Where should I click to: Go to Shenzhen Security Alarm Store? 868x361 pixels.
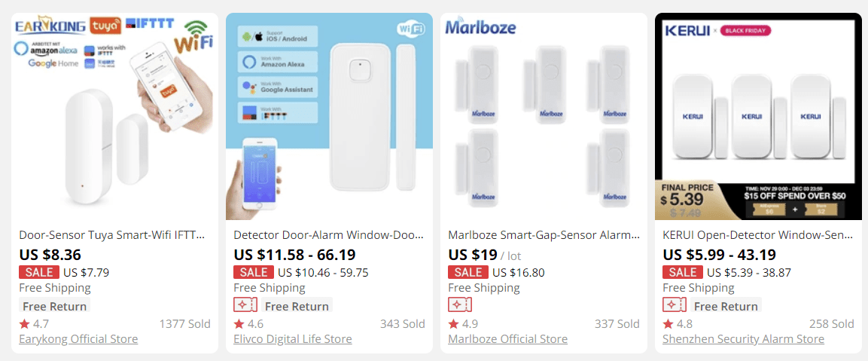(x=743, y=339)
